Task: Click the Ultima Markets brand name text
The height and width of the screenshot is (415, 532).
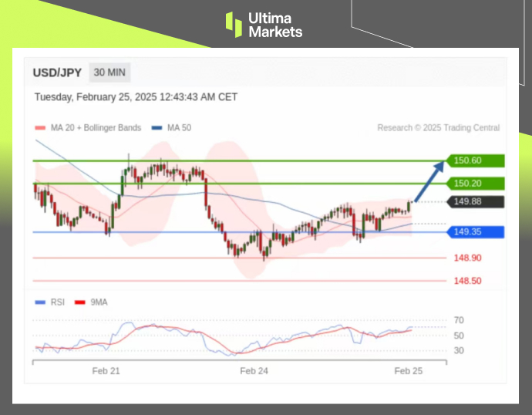Action: tap(275, 25)
